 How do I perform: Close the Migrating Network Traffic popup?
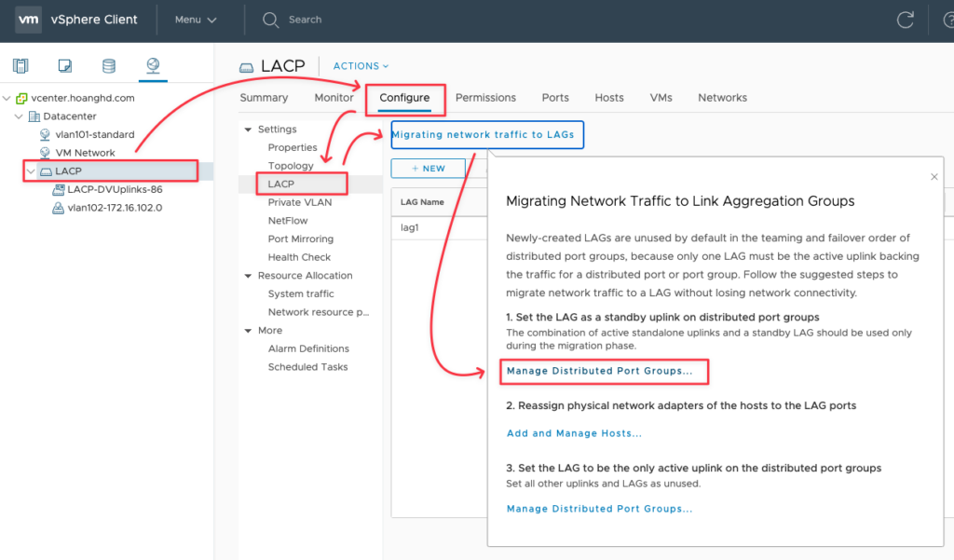(x=934, y=177)
